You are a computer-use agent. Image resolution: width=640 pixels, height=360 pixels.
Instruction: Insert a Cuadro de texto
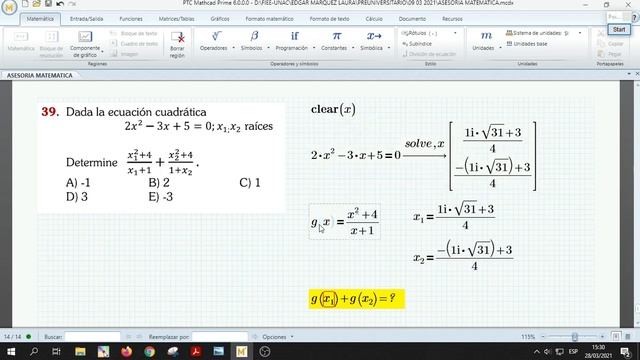tap(134, 44)
